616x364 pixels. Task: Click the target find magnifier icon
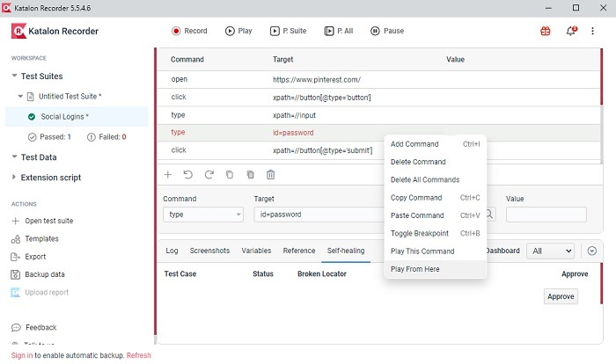[x=489, y=215]
